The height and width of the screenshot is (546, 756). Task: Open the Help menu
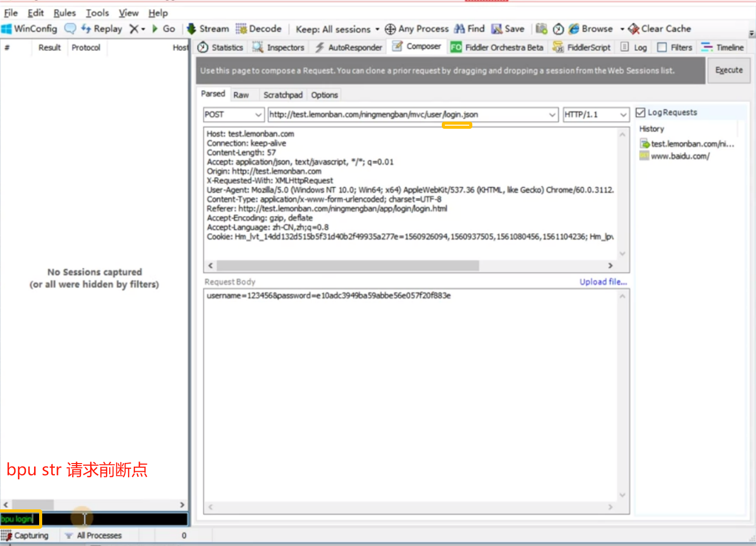(x=158, y=13)
